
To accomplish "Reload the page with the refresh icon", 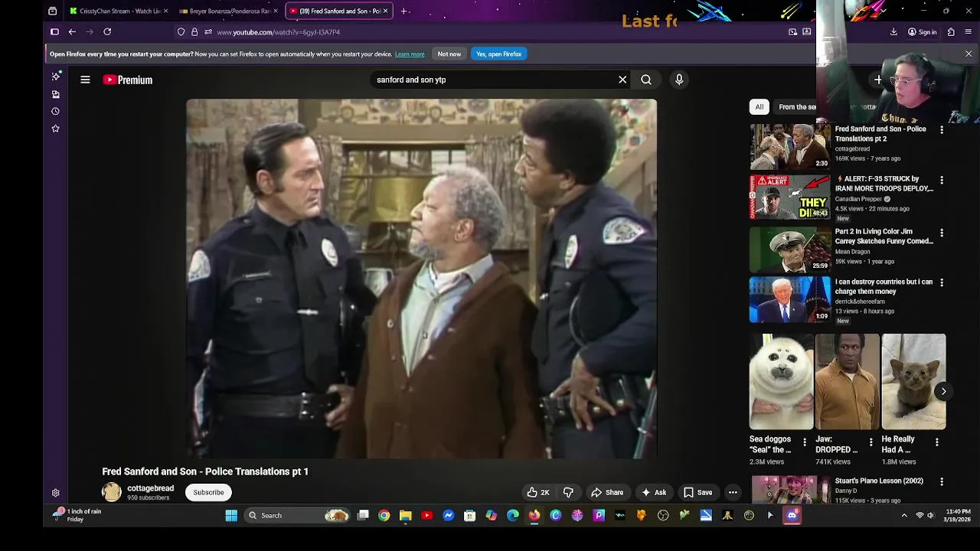I will [x=107, y=31].
